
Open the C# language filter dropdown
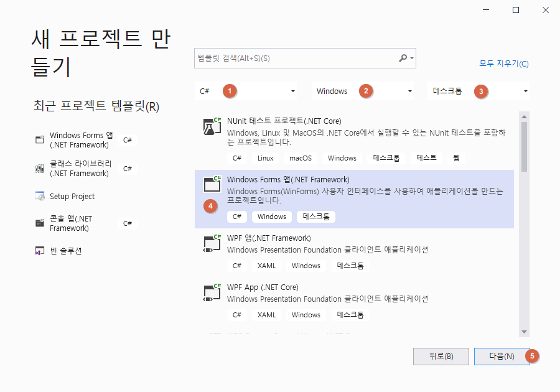pyautogui.click(x=246, y=91)
